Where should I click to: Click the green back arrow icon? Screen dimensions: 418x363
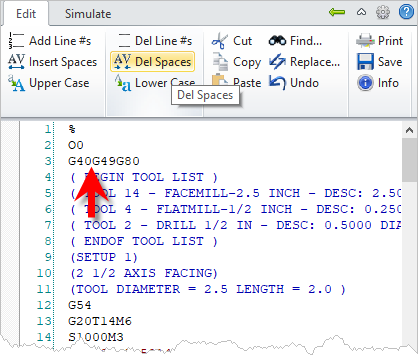click(337, 12)
